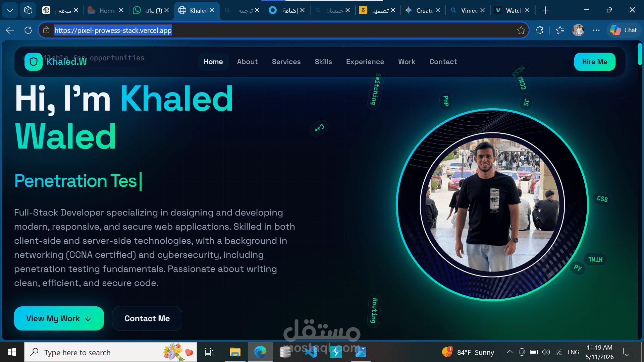This screenshot has width=644, height=362.
Task: Add this page to favorites star
Action: pyautogui.click(x=521, y=30)
